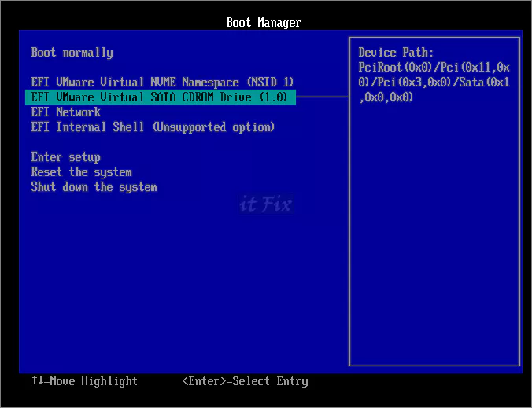Click the PciRoot device path value

[434, 83]
